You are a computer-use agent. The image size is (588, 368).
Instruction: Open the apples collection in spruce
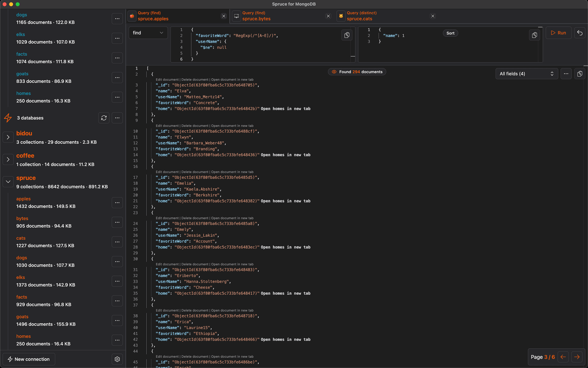[23, 199]
